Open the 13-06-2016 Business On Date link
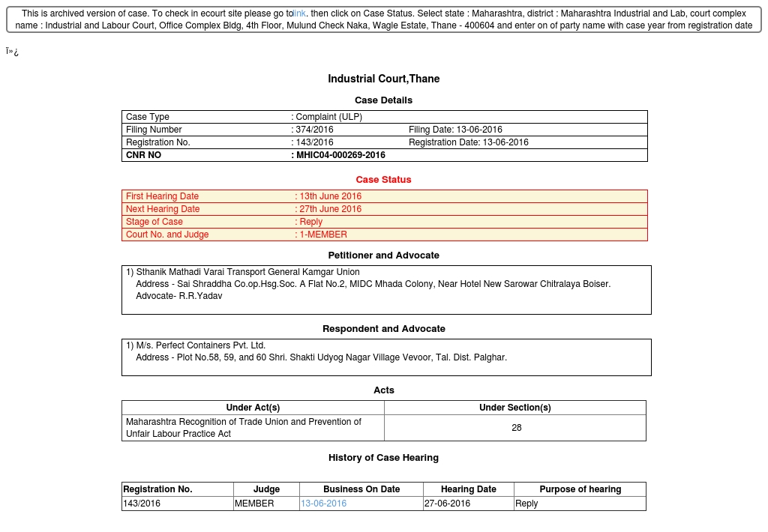This screenshot has width=768, height=532. 323,504
